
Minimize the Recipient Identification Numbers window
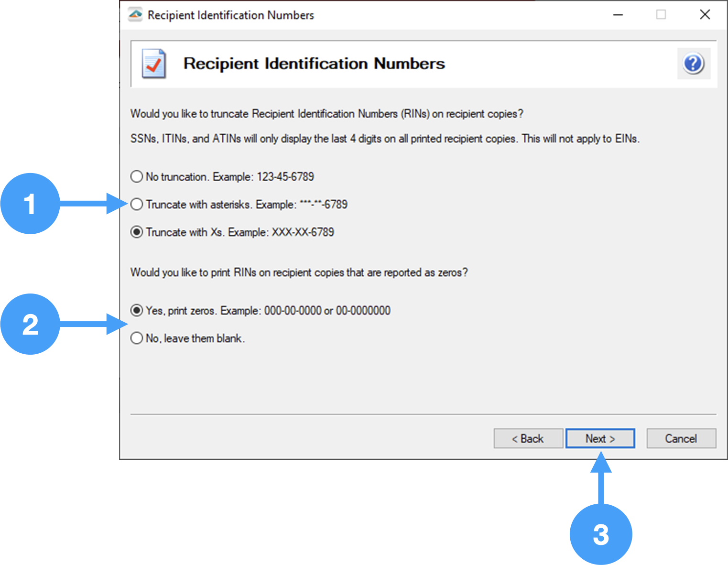pos(618,15)
